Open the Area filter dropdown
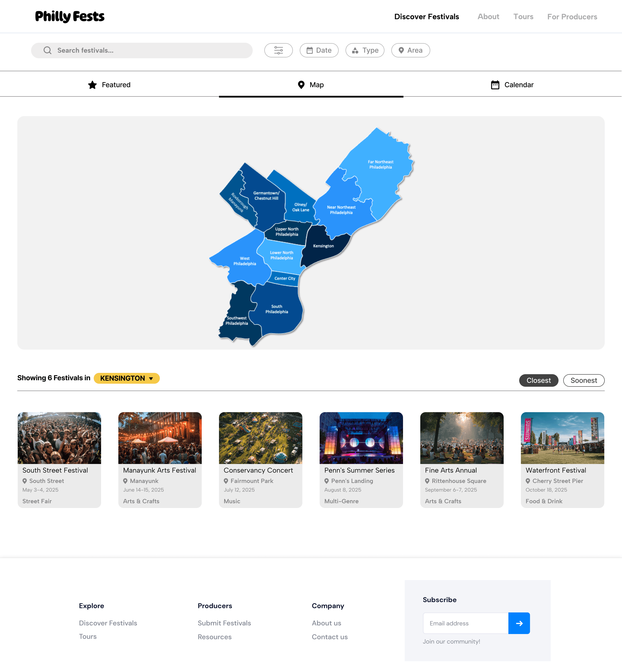The height and width of the screenshot is (672, 622). [x=410, y=50]
